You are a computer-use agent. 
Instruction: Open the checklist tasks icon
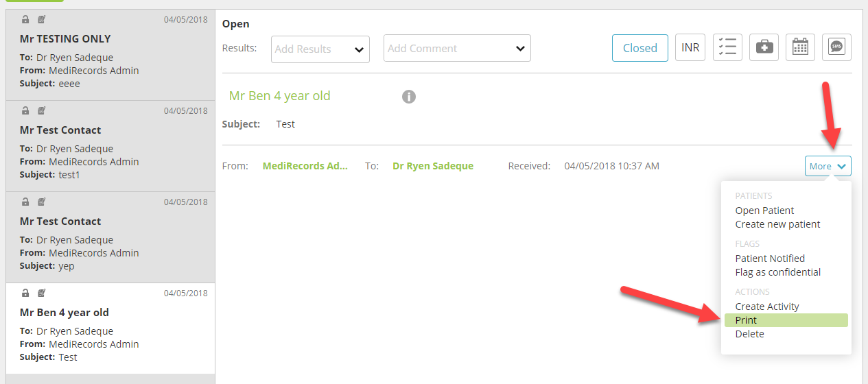pos(727,47)
